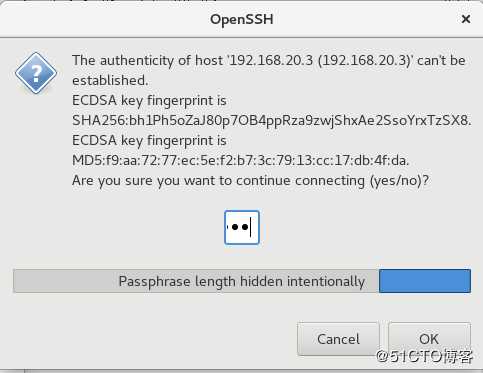Select the "Passphrase length hidden intentionally" label
The width and height of the screenshot is (483, 373).
242,281
